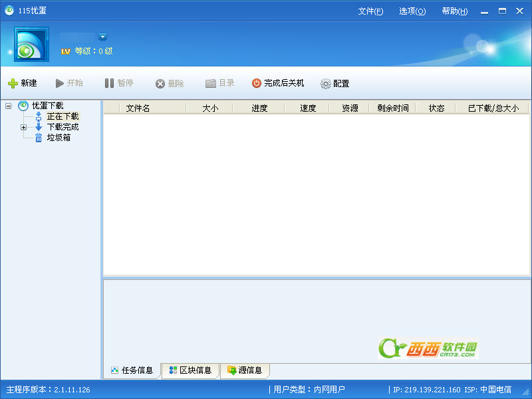
Task: Click the blue arrow icon beside 下载完成
Action: 39,127
